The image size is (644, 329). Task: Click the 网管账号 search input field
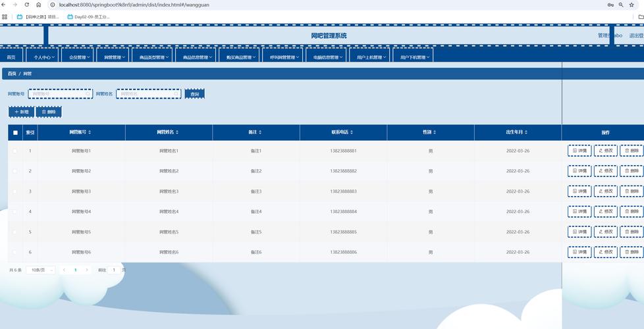[59, 94]
